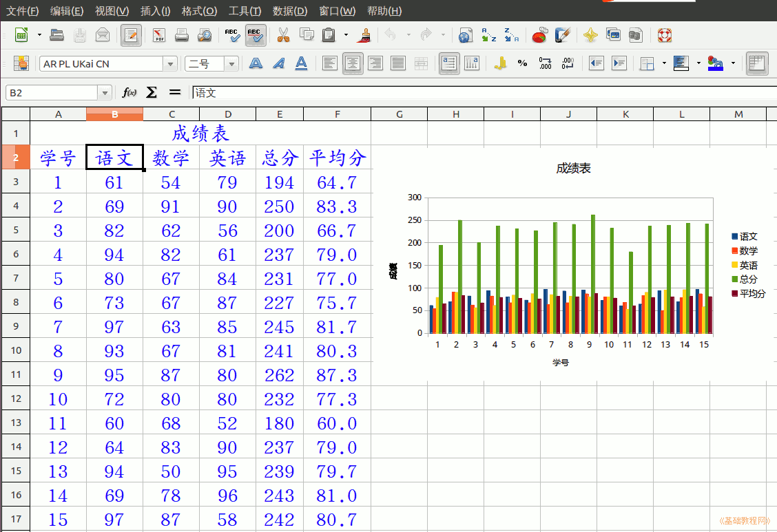Export directly as PDF
Screen dimensions: 777x532
[x=158, y=35]
